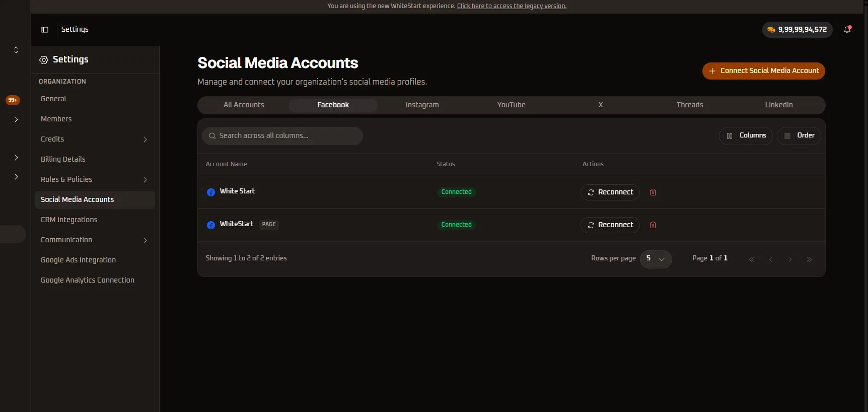Expand the first left rail chevron below 99+ badge
The image size is (868, 412).
(x=16, y=119)
